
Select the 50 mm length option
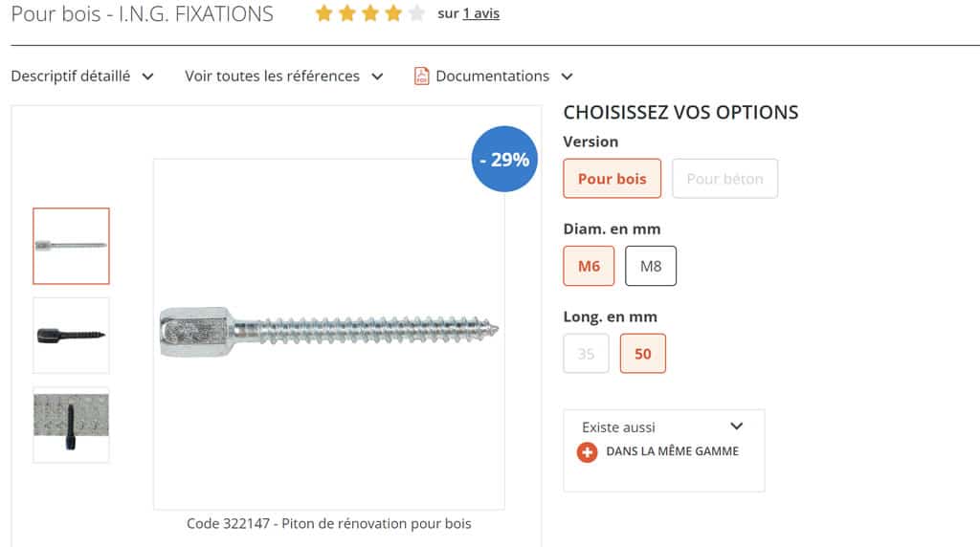[643, 354]
